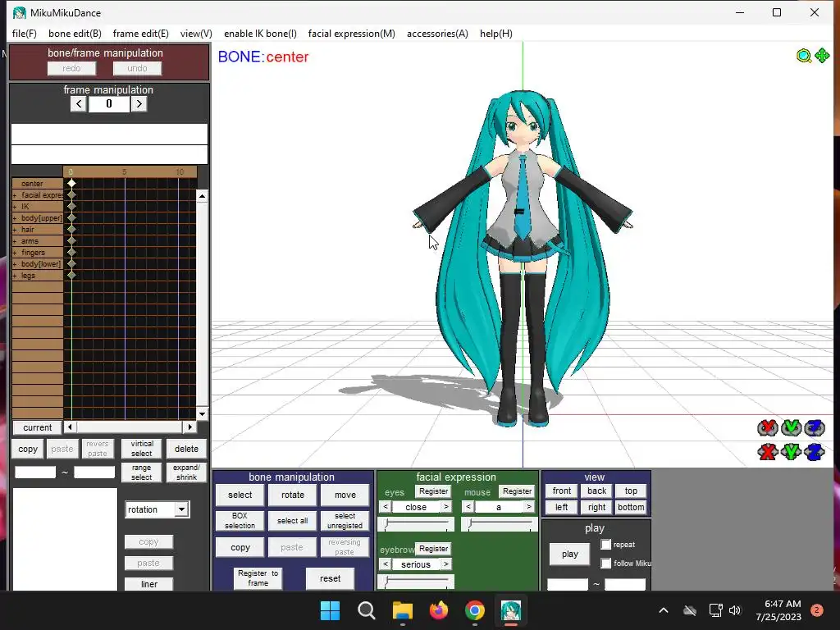The width and height of the screenshot is (840, 630).
Task: Click the frame number input field
Action: [109, 104]
